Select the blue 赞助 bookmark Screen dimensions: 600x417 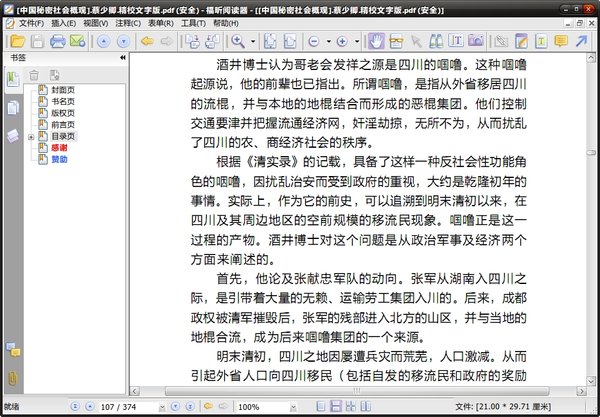59,159
